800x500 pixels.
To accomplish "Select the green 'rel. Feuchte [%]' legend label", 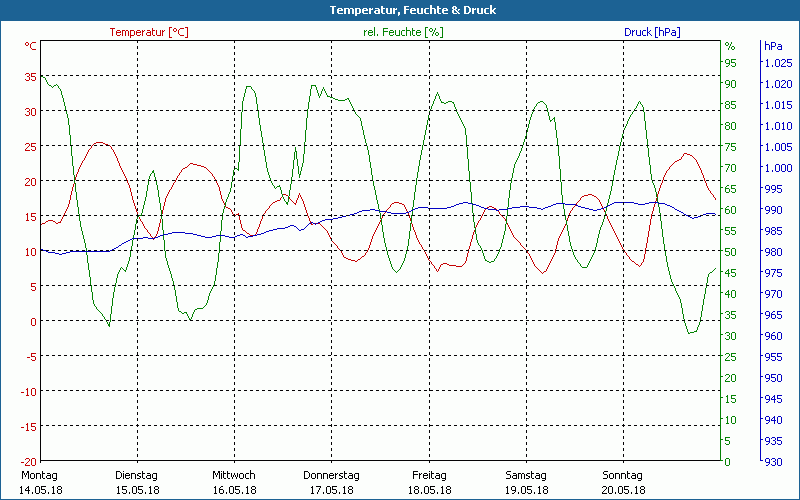I will click(403, 32).
